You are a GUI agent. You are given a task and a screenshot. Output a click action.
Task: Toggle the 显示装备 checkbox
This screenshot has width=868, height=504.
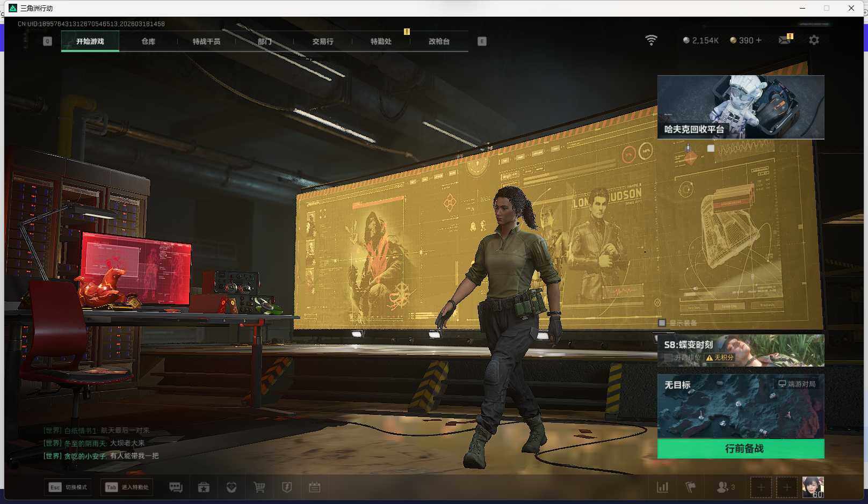(x=662, y=323)
